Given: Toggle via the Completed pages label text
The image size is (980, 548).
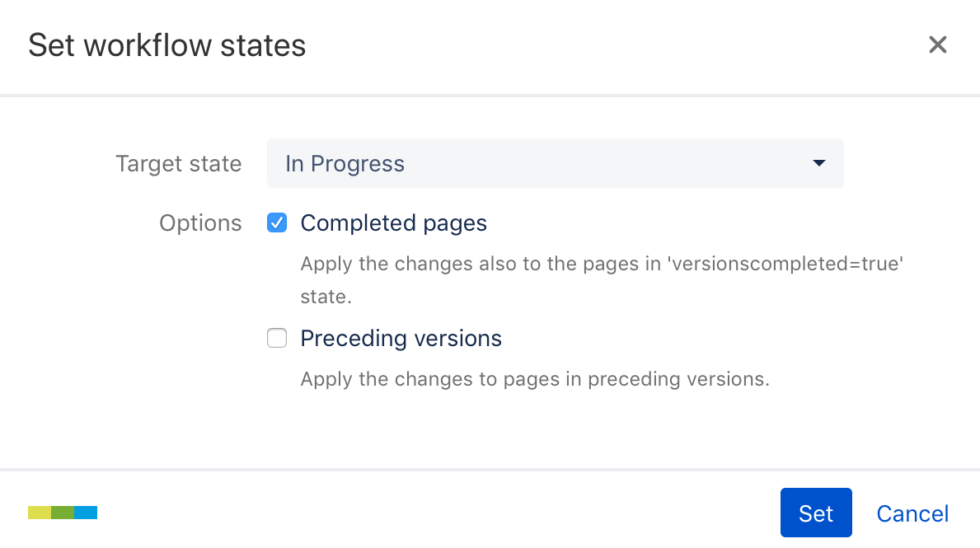Looking at the screenshot, I should point(393,223).
